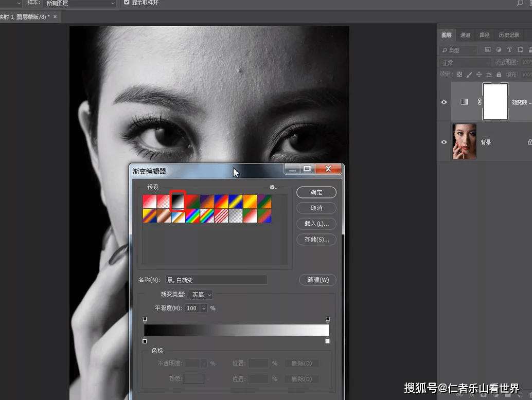Click the lock transparent pixels icon
Viewport: 532px width, 400px height.
click(x=459, y=74)
